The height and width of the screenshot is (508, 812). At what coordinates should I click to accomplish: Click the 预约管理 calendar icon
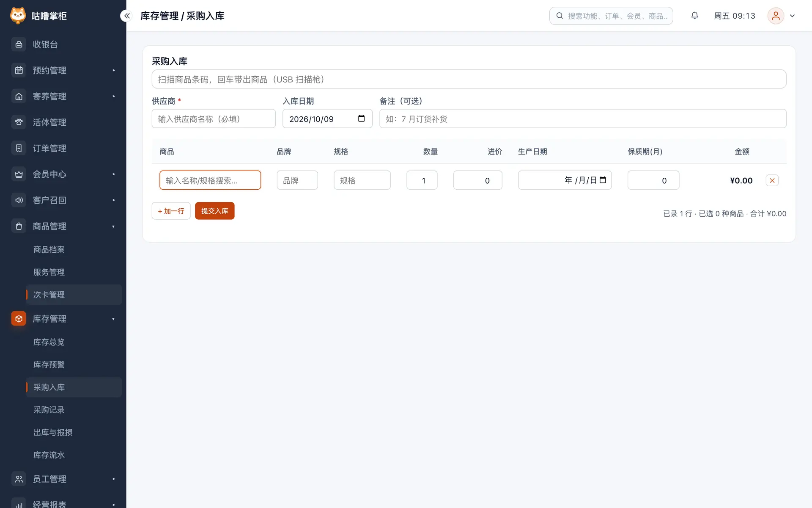tap(19, 70)
